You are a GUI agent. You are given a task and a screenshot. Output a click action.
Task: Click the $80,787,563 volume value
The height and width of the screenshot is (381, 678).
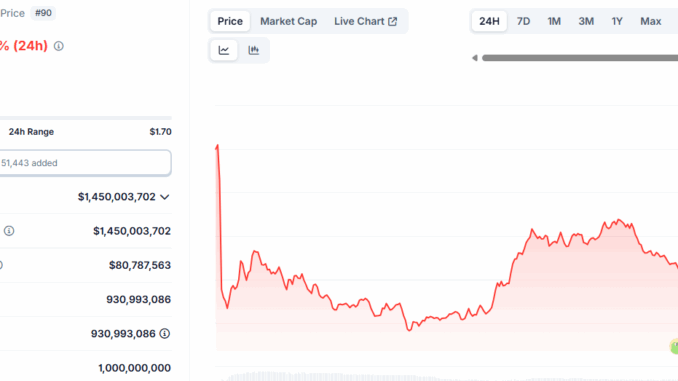140,265
